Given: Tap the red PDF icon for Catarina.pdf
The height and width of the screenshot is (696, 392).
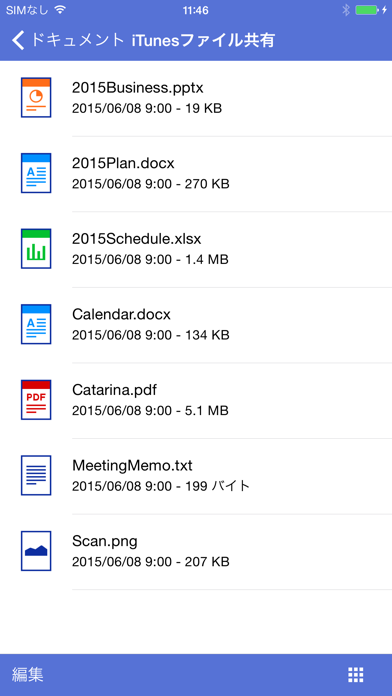Looking at the screenshot, I should [x=36, y=399].
